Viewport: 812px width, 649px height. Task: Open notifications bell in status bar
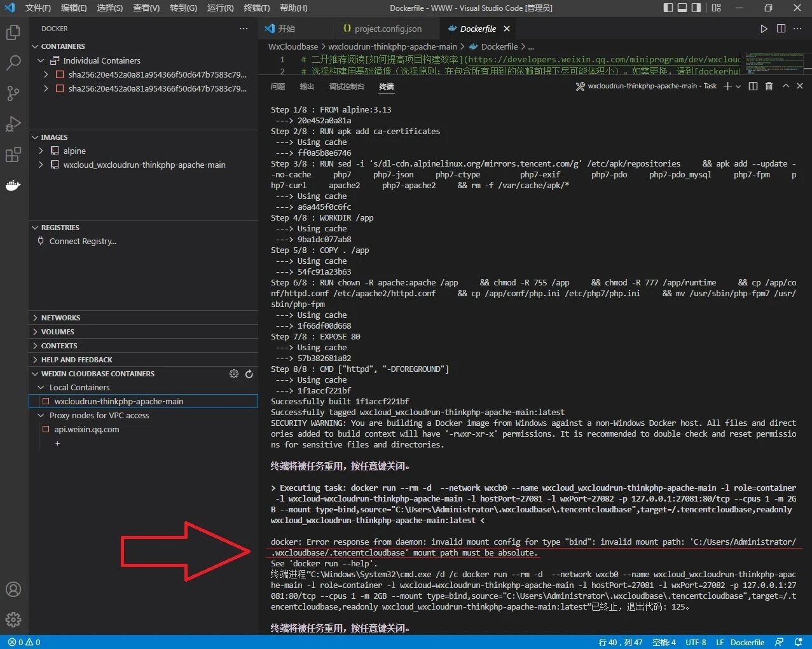coord(797,642)
